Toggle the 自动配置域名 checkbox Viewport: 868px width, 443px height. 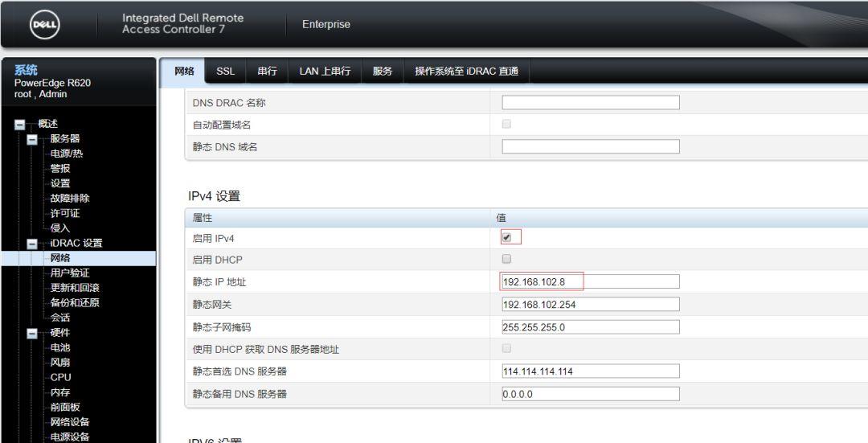coord(506,125)
